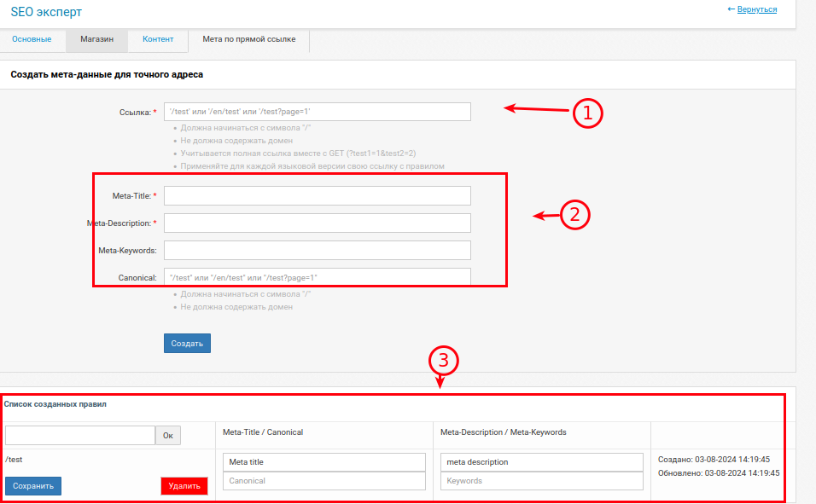This screenshot has width=816, height=504.
Task: Focus the Ссылка input field
Action: coord(318,112)
